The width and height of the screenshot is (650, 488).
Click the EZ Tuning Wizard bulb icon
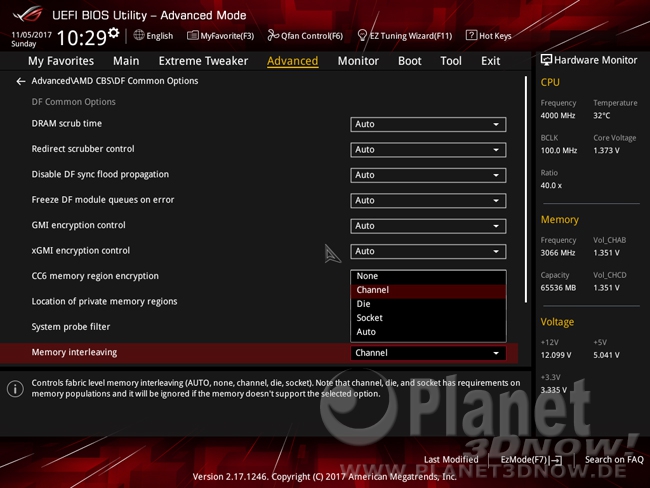point(362,35)
